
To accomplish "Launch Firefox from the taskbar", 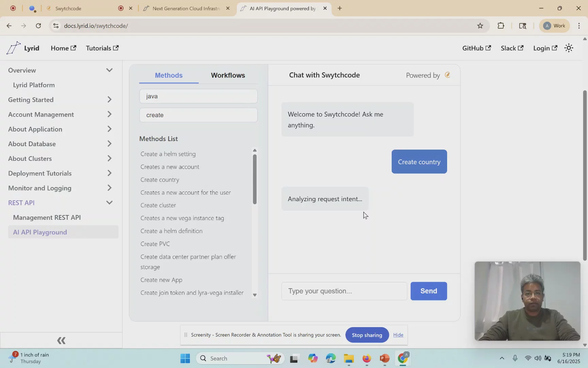I will pyautogui.click(x=366, y=358).
